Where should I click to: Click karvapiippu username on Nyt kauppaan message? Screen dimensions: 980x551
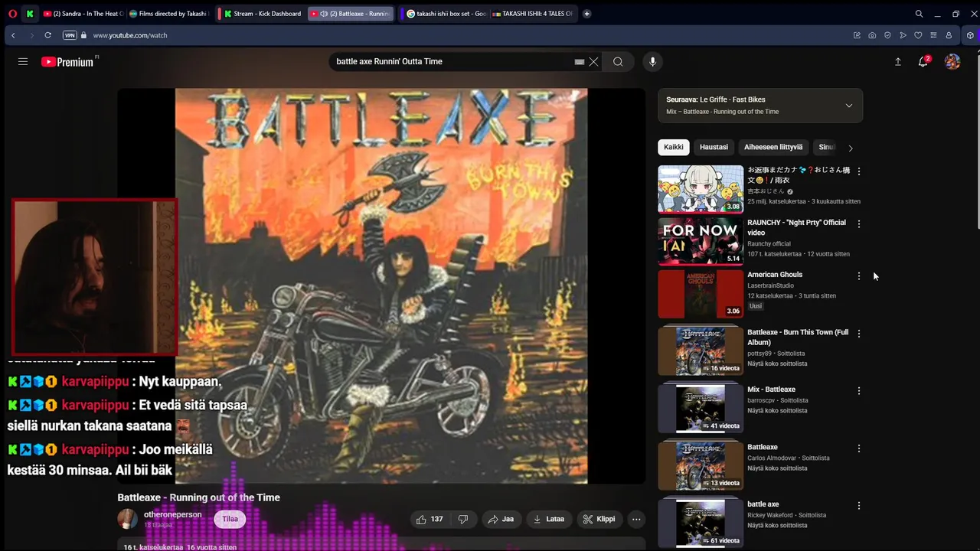(x=95, y=382)
